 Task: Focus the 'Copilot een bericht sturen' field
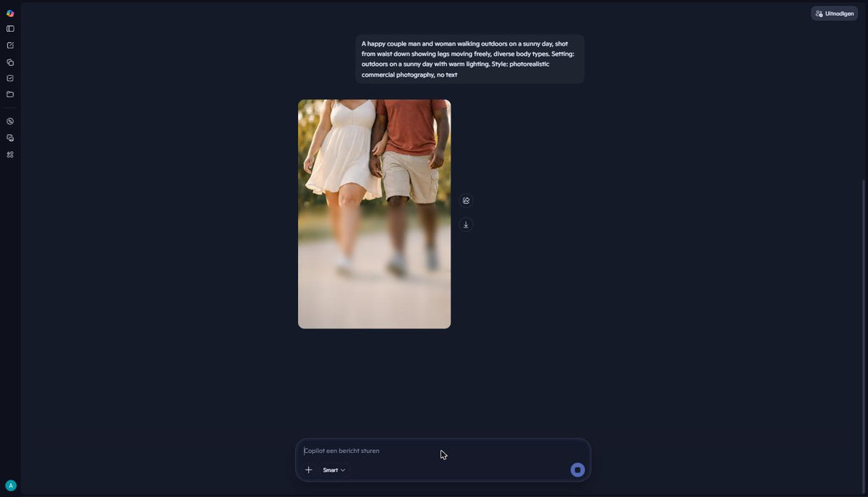pos(443,451)
